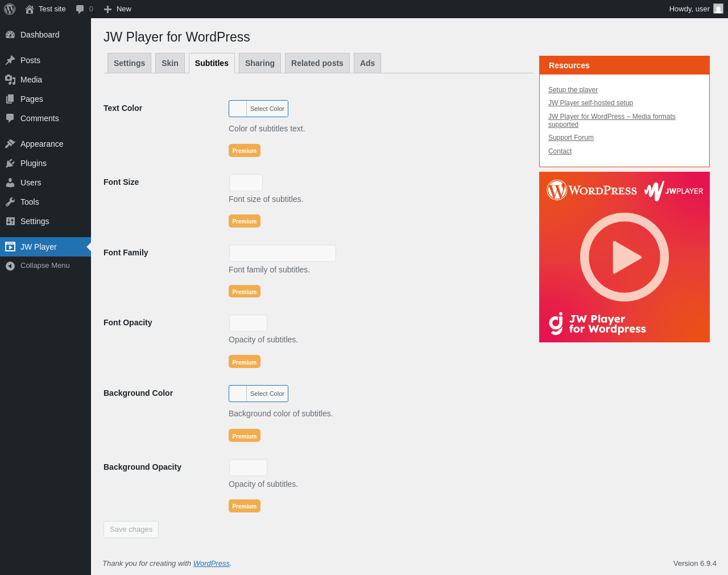This screenshot has height=575, width=728.
Task: Click the Users icon in sidebar
Action: 10,183
